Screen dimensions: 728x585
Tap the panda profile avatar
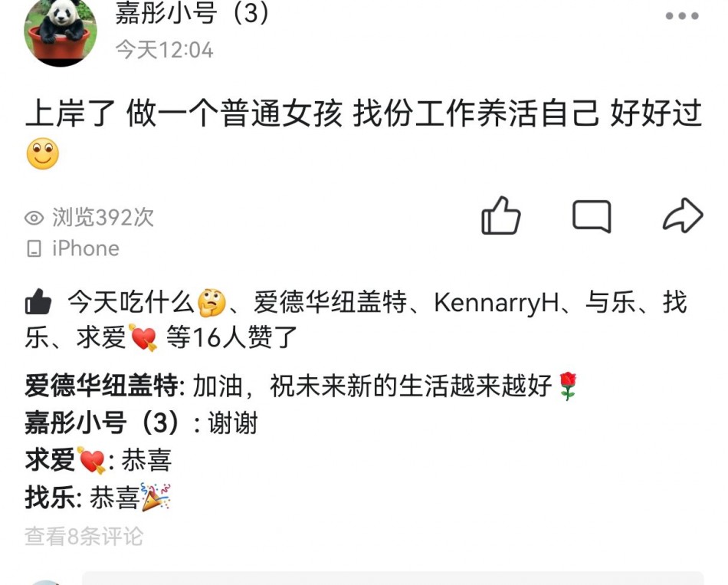click(x=61, y=31)
